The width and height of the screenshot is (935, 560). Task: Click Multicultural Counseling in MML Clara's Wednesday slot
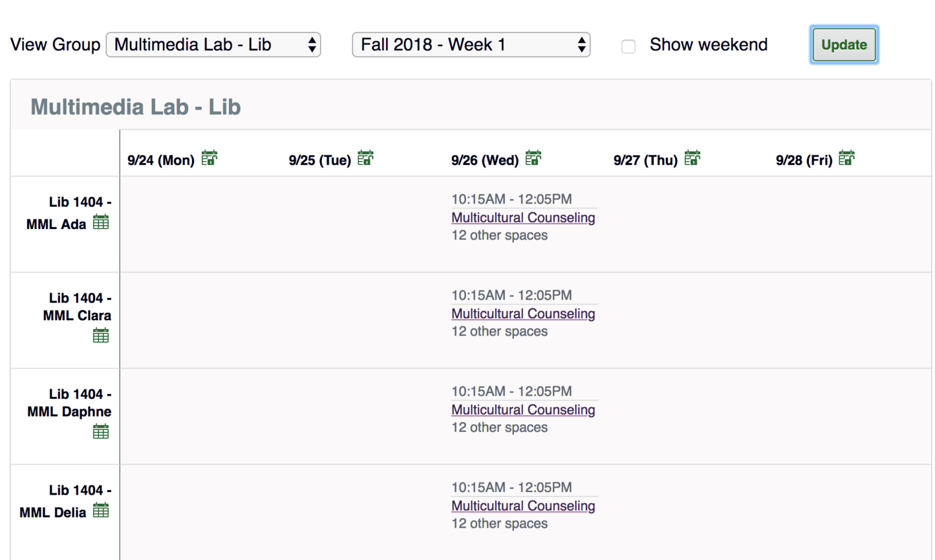(x=523, y=314)
